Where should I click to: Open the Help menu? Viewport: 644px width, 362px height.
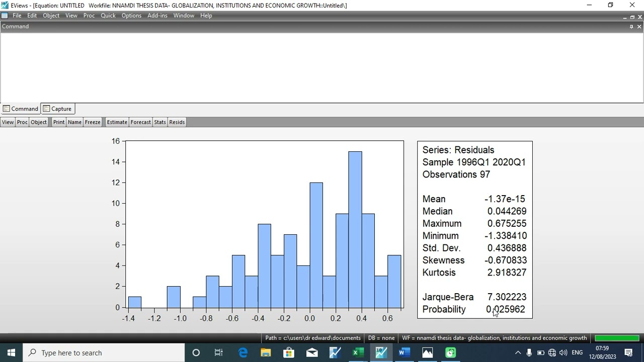tap(206, 16)
